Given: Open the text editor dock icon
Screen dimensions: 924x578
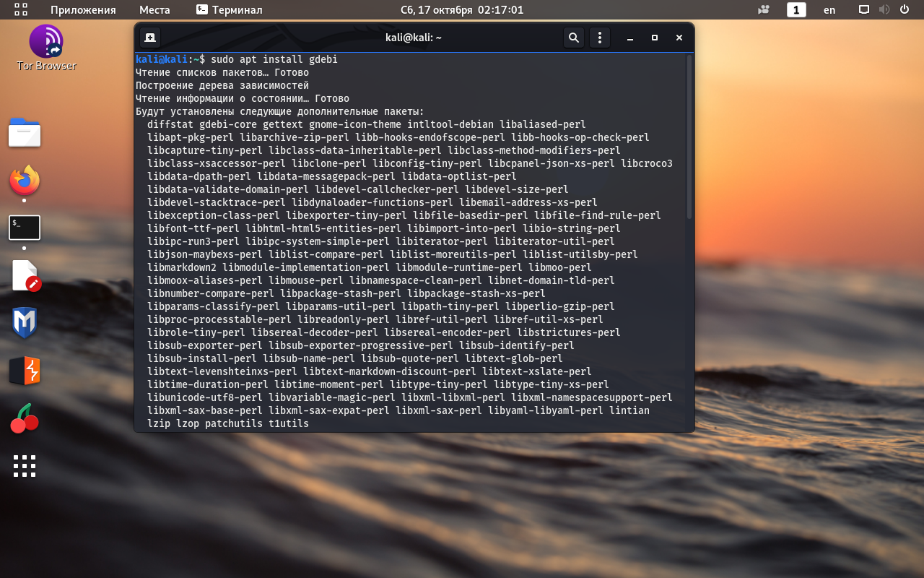Looking at the screenshot, I should click(25, 275).
